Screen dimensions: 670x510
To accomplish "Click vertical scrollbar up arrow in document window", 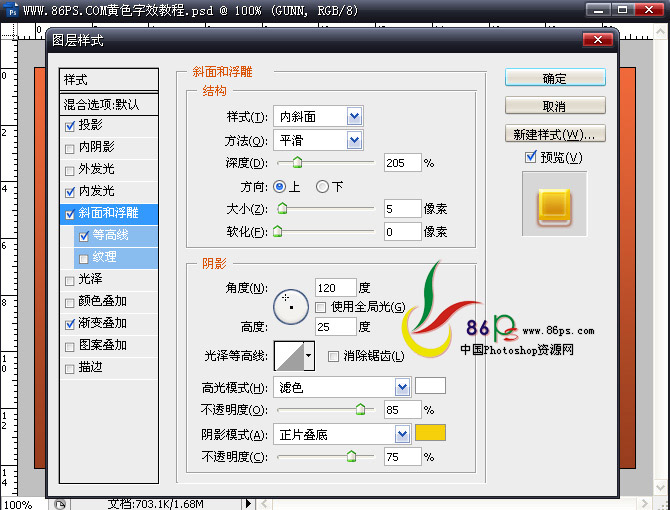I will tap(661, 31).
